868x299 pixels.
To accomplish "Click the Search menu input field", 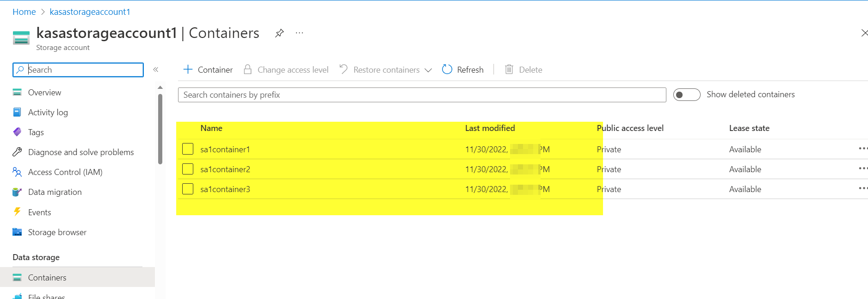I will coord(78,69).
